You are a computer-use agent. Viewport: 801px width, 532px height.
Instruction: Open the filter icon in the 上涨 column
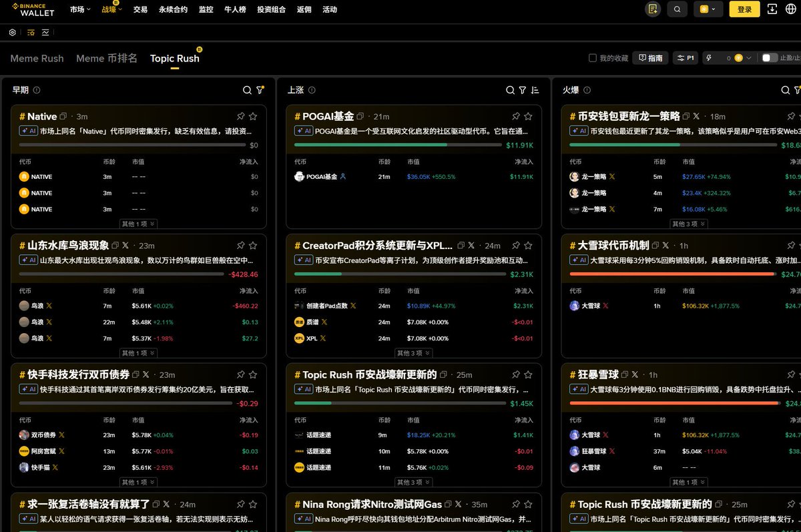(523, 90)
